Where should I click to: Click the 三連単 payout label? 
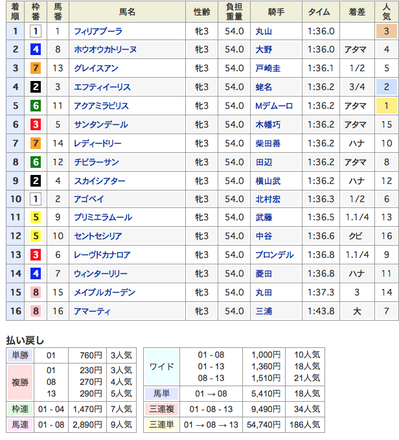[162, 425]
